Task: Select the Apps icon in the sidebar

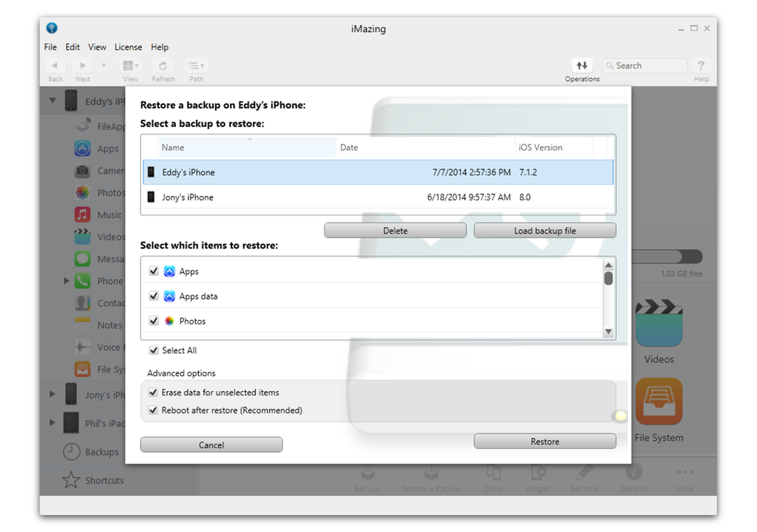Action: [x=82, y=148]
